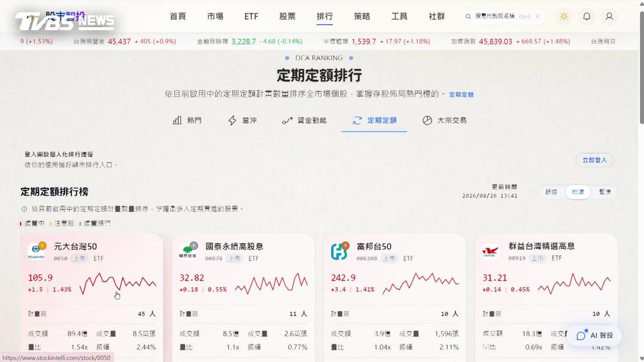Click the 台指期盤後 45,437 ticker item
This screenshot has width=644, height=362.
coord(124,42)
